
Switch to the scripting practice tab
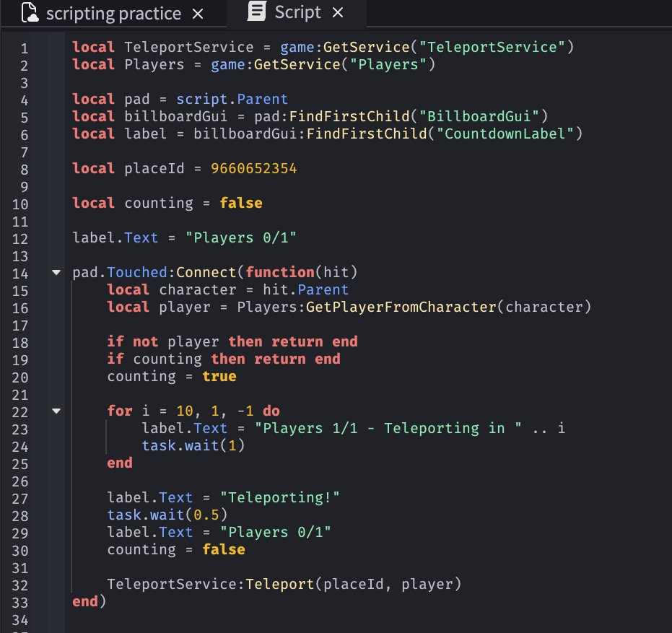point(113,14)
